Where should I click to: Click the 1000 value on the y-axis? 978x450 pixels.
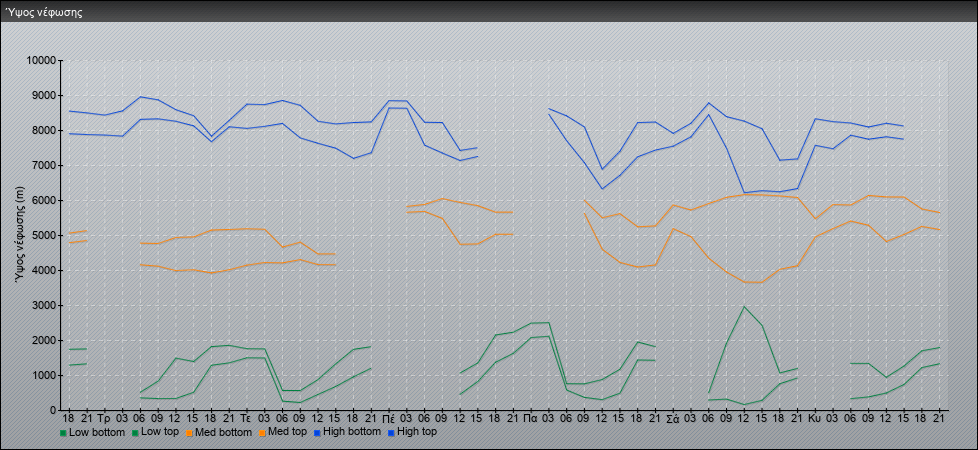coord(44,375)
